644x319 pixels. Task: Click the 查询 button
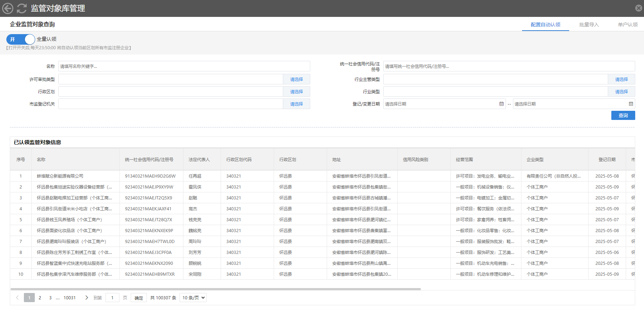click(623, 115)
